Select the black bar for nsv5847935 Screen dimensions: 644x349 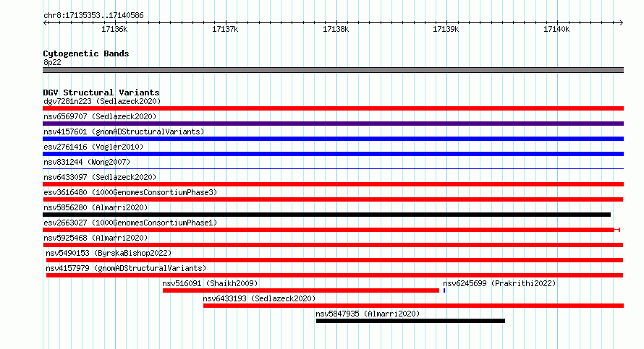pyautogui.click(x=410, y=321)
